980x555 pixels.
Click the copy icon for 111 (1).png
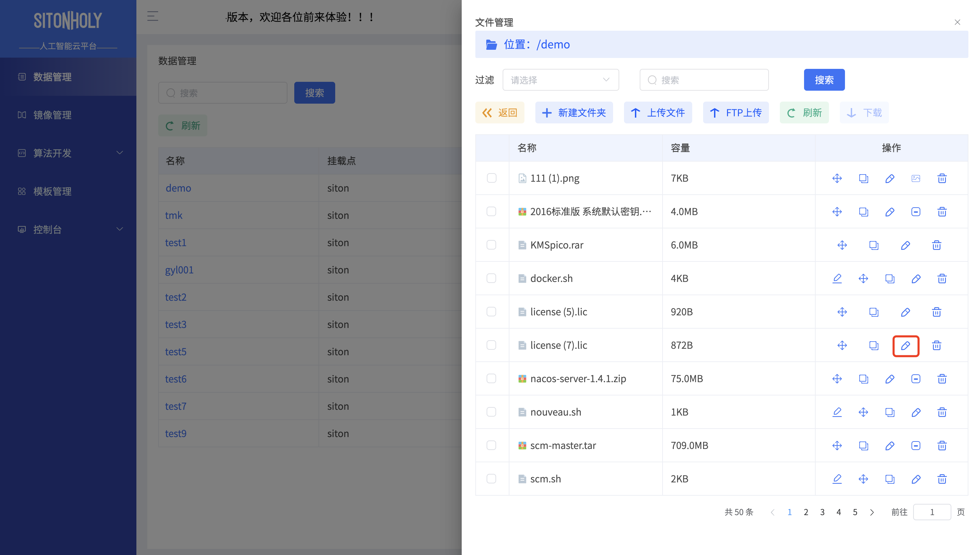tap(863, 178)
